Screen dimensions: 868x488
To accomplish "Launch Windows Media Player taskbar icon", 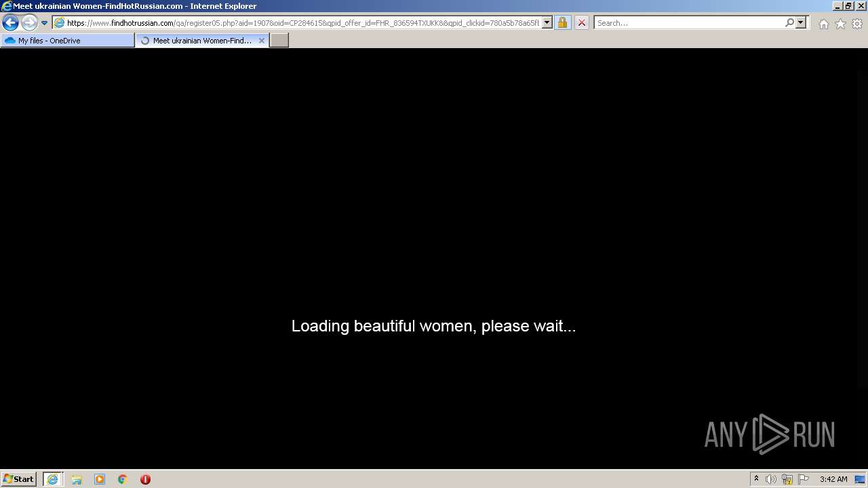I will pyautogui.click(x=100, y=479).
